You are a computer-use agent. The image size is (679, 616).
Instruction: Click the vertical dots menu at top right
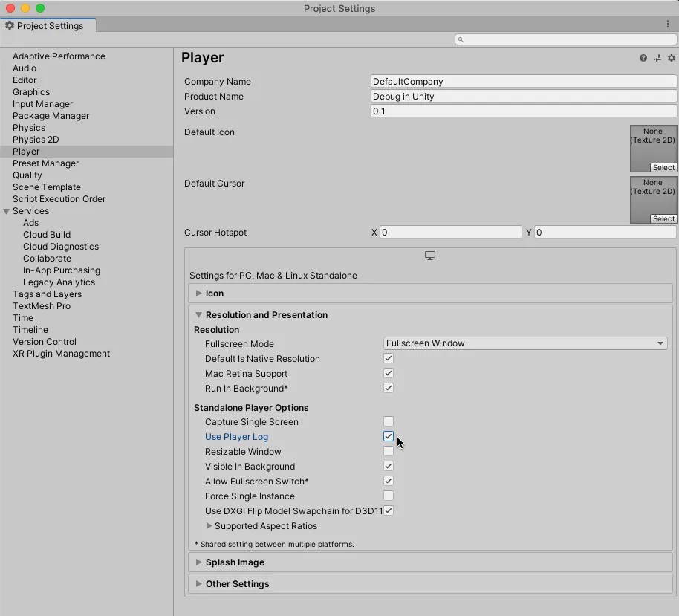[668, 24]
